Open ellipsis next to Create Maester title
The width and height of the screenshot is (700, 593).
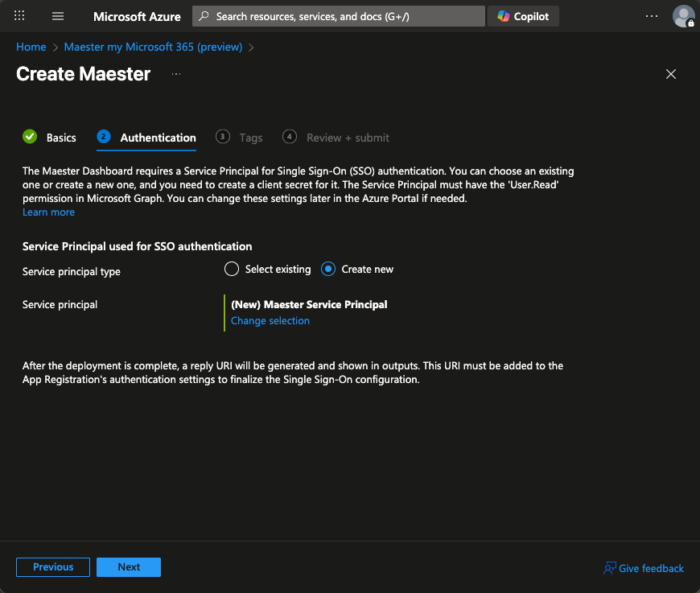click(x=176, y=74)
